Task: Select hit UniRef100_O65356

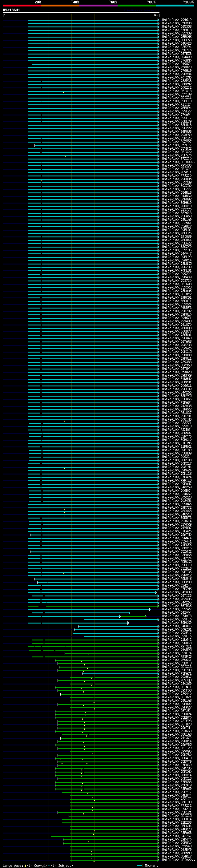Action: [x=177, y=26]
